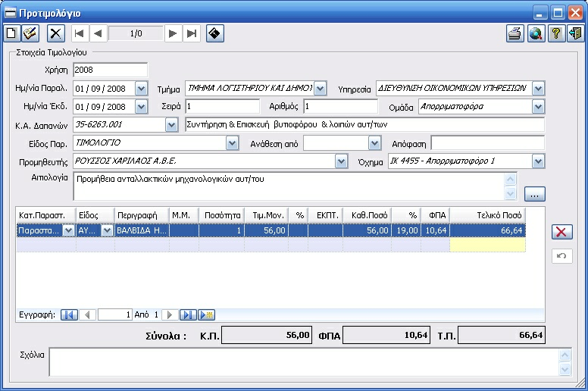Open Κατ.Παραστ. dropdown in grid row
This screenshot has height=391, width=588.
[68, 230]
